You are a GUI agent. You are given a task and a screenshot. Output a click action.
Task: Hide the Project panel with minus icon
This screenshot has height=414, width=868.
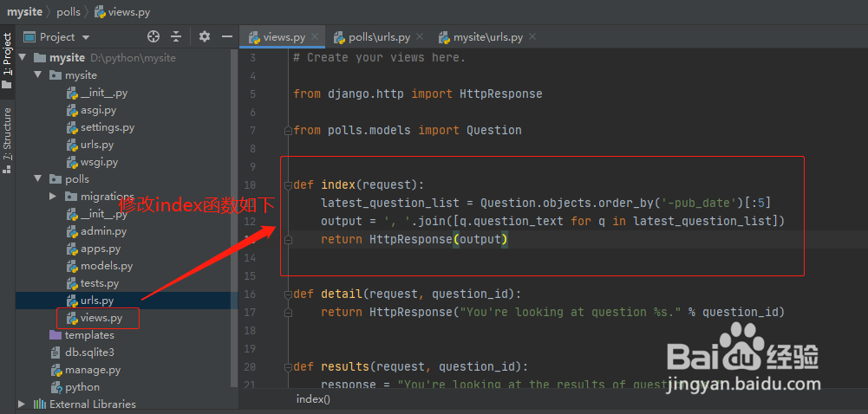[226, 37]
